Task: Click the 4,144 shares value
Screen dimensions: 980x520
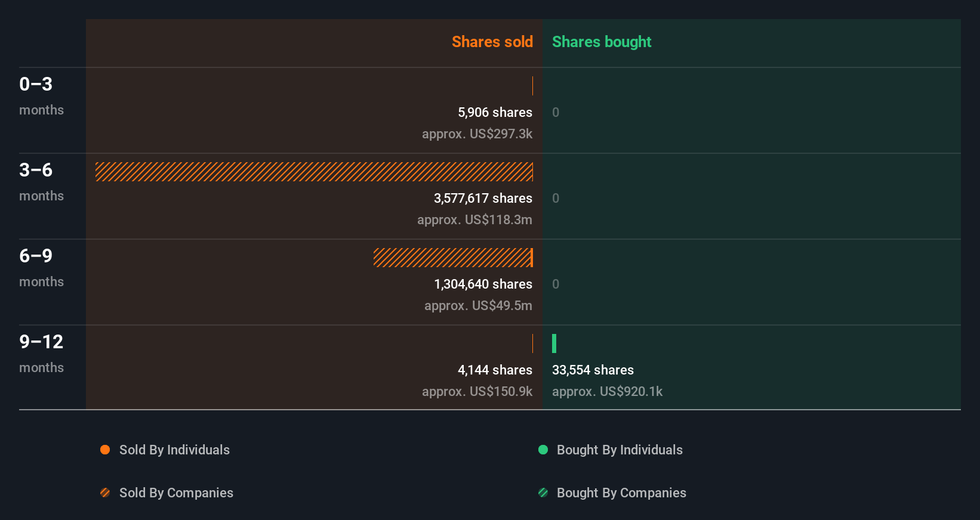Action: pos(495,370)
